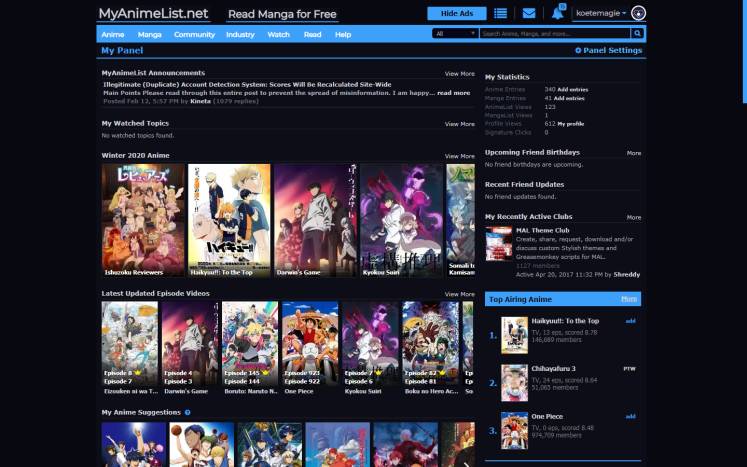Click Add entries next to Anime Entries

[x=573, y=90]
